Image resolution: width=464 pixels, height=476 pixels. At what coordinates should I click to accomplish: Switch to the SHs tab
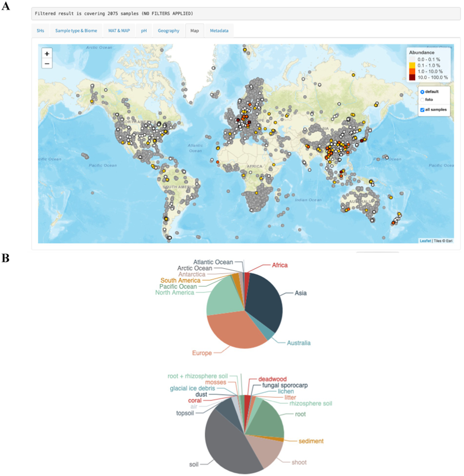[41, 31]
